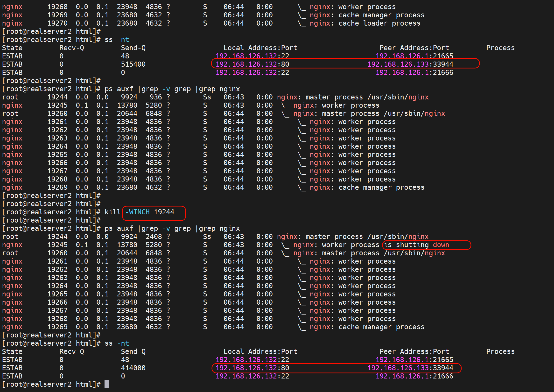Click local address 192.168.126.132:80 in last ss output

click(252, 368)
